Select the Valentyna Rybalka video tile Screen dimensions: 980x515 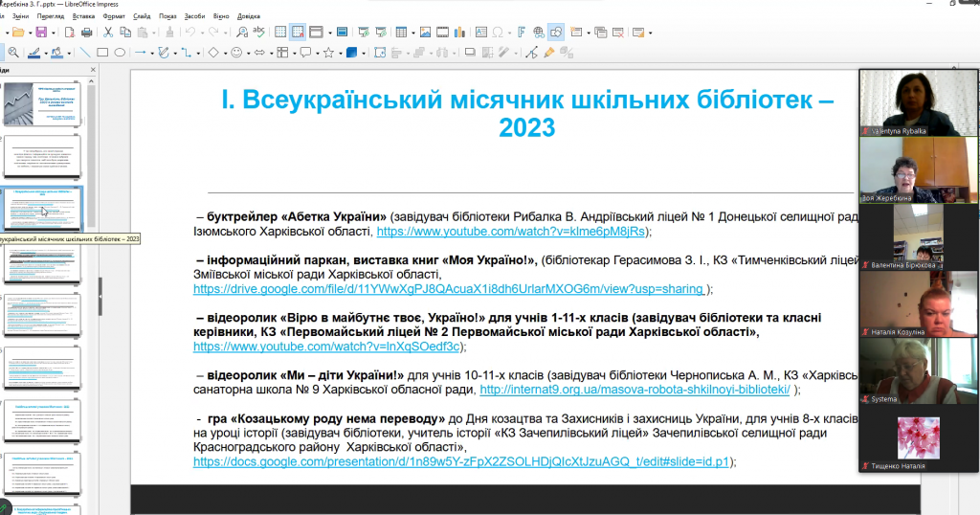(x=918, y=101)
